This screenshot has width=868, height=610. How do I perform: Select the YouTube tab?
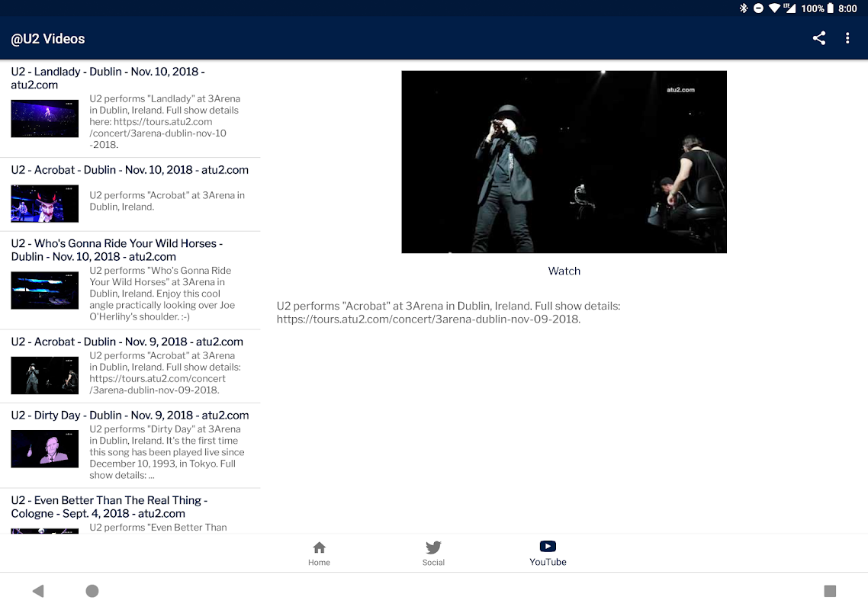(x=548, y=554)
